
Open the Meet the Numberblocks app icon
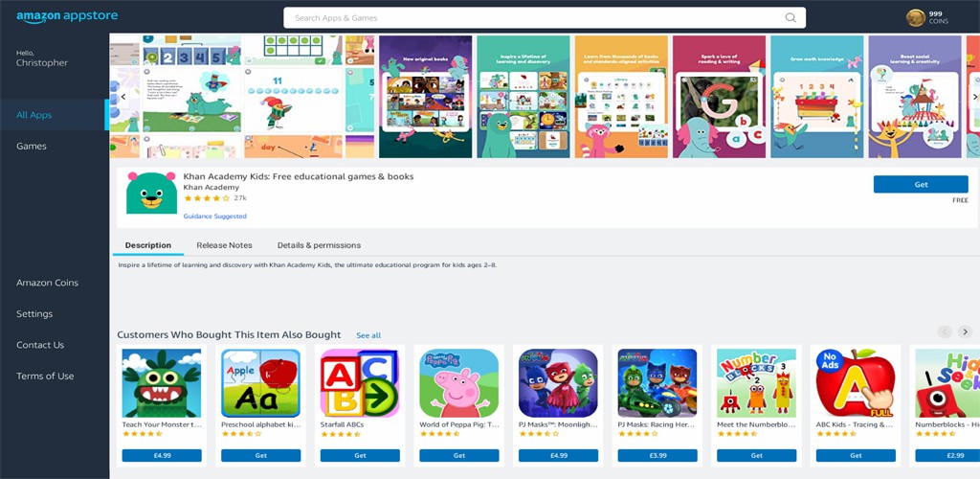756,383
